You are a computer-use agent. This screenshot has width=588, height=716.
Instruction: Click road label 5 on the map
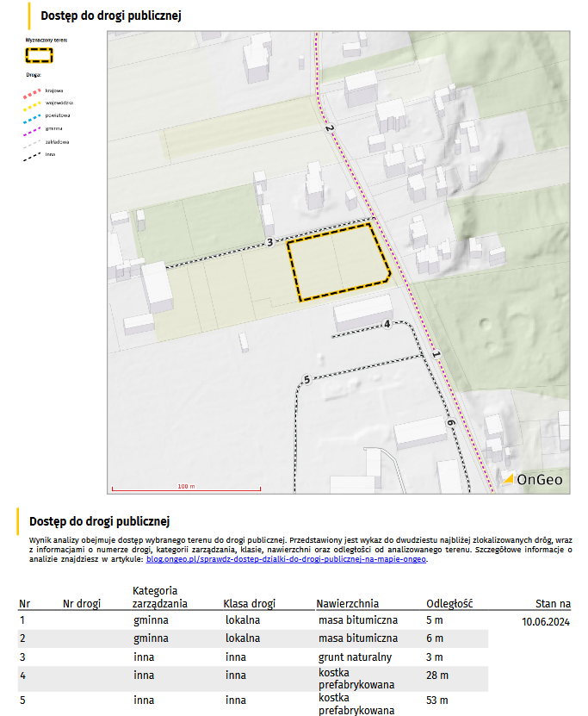tap(306, 380)
